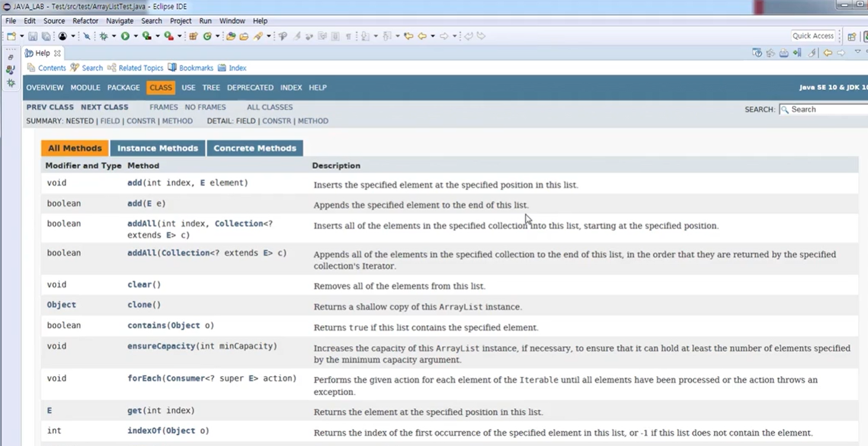Select the Instance Methods tab
The image size is (868, 446).
point(158,148)
